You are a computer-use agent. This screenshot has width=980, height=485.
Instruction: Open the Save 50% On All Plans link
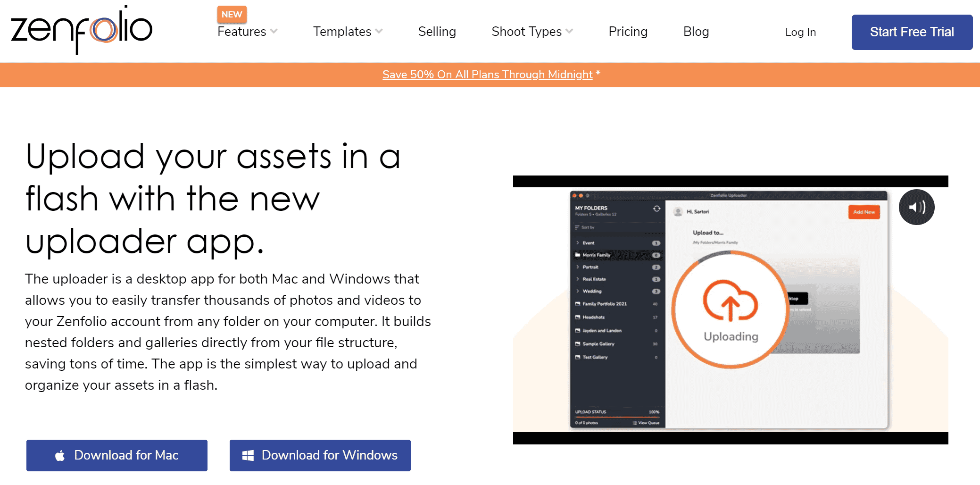[488, 75]
